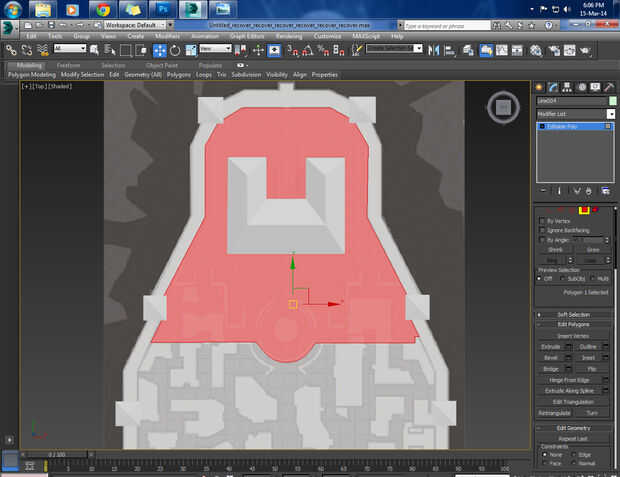This screenshot has height=477, width=620.
Task: Click the object color swatch beside name
Action: click(x=611, y=101)
